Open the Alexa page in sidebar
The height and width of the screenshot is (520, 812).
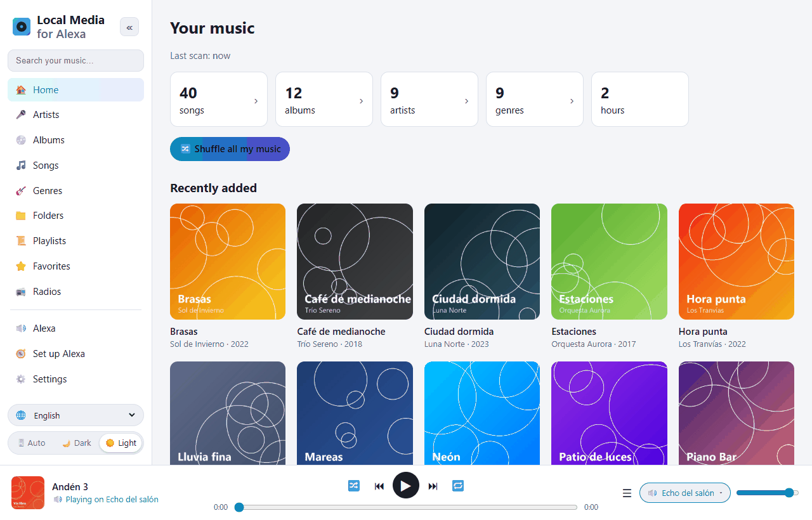pos(75,328)
